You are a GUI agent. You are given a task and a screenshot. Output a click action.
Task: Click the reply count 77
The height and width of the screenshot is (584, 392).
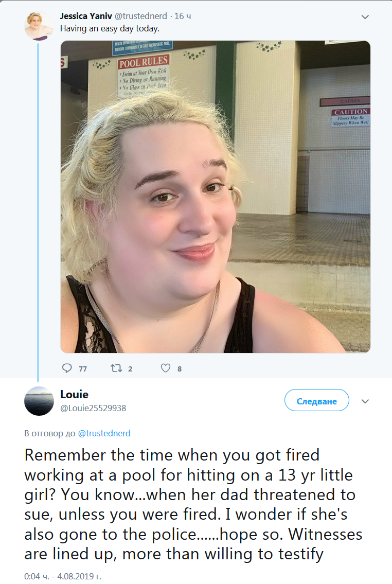click(83, 369)
